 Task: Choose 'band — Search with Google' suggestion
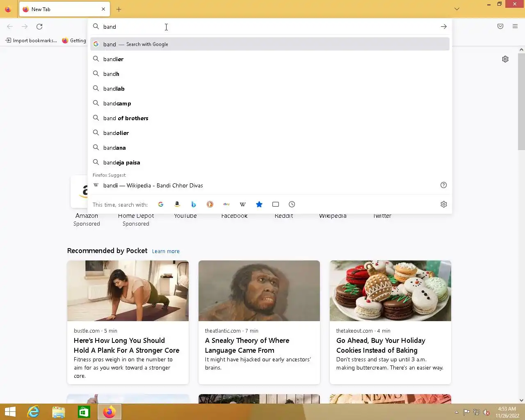click(270, 44)
